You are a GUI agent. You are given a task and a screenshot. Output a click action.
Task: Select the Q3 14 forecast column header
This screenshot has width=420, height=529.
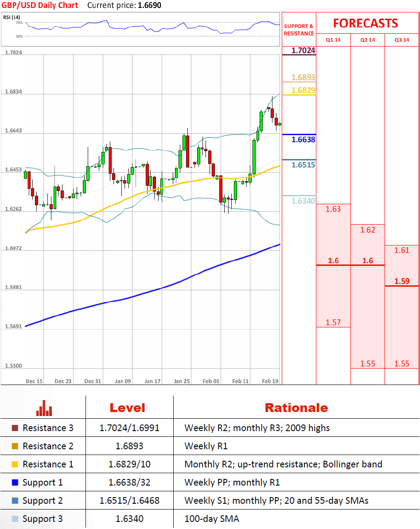pos(402,40)
